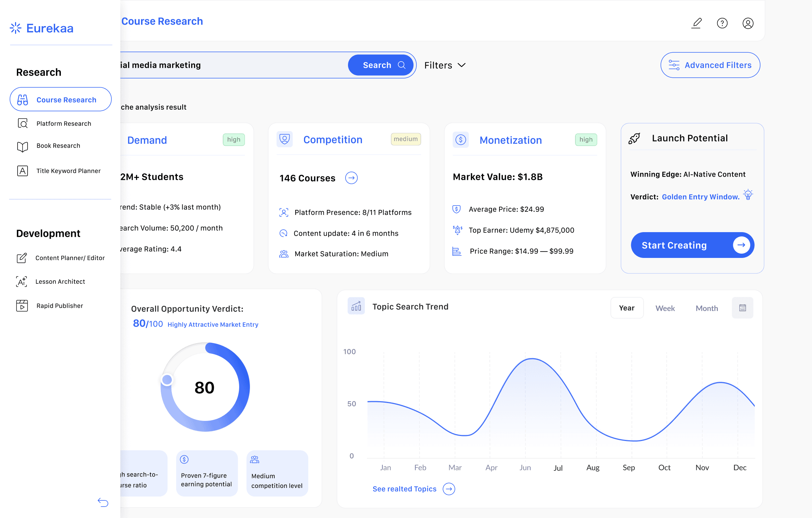Select the Year trend view
Viewport: 812px width, 518px height.
627,308
